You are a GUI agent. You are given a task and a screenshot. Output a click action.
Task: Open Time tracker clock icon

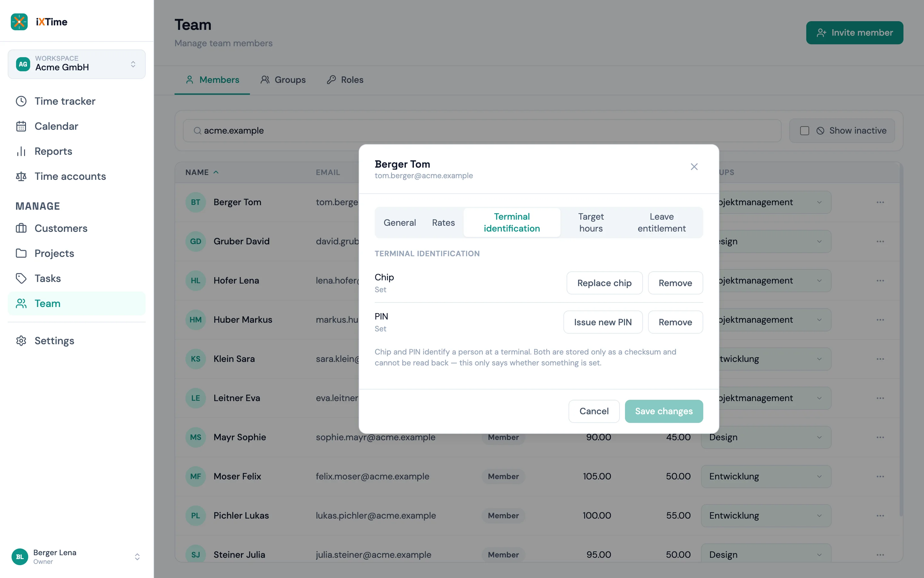pos(21,101)
